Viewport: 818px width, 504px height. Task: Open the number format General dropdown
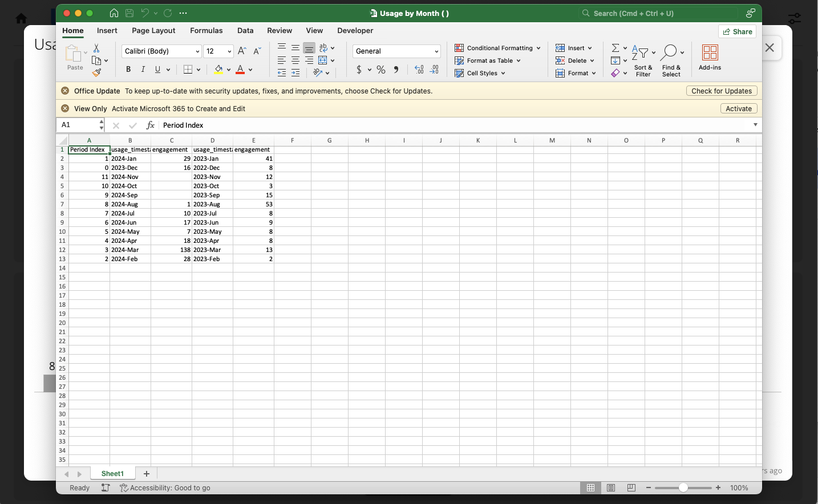[436, 51]
